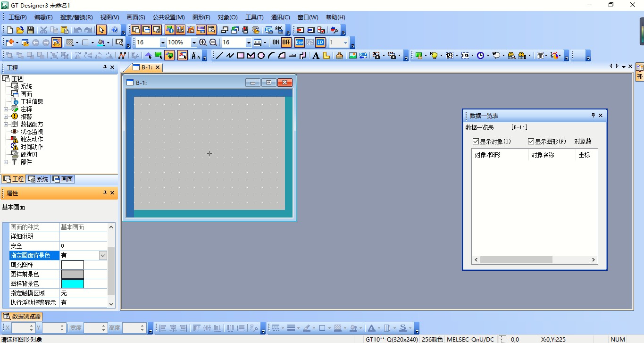The height and width of the screenshot is (343, 644).
Task: Switch to the 画面 tab in the project panel
Action: [x=63, y=179]
